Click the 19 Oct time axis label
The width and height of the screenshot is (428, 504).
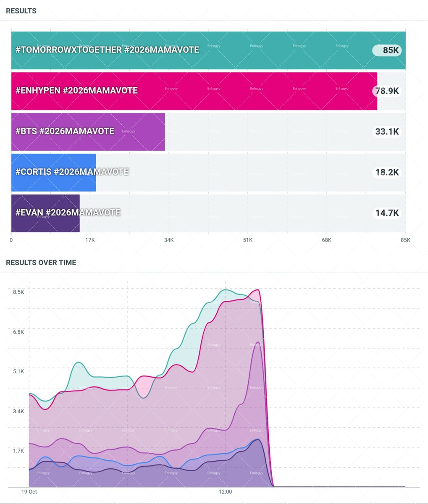point(29,492)
